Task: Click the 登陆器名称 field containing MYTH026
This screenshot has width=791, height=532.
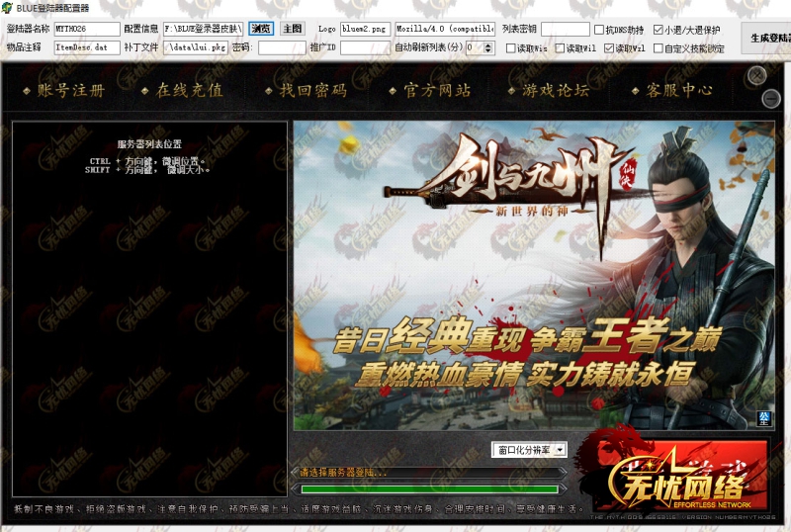Action: tap(87, 30)
